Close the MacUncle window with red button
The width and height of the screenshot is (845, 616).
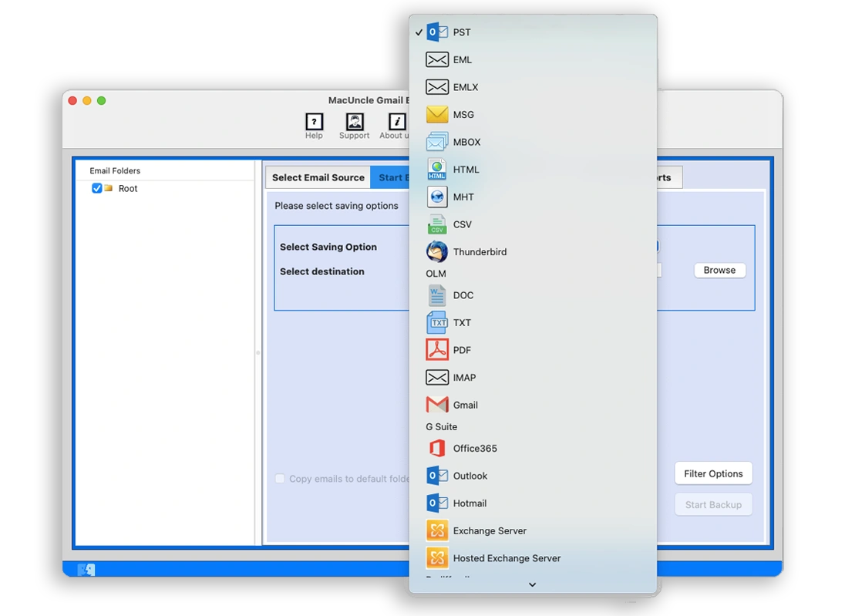[72, 100]
